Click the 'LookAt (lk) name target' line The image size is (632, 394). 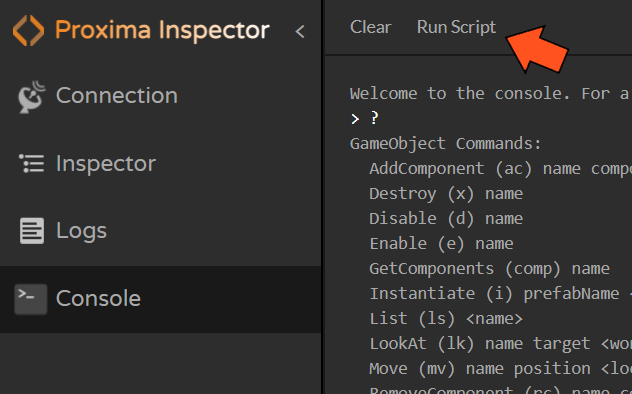(x=501, y=343)
